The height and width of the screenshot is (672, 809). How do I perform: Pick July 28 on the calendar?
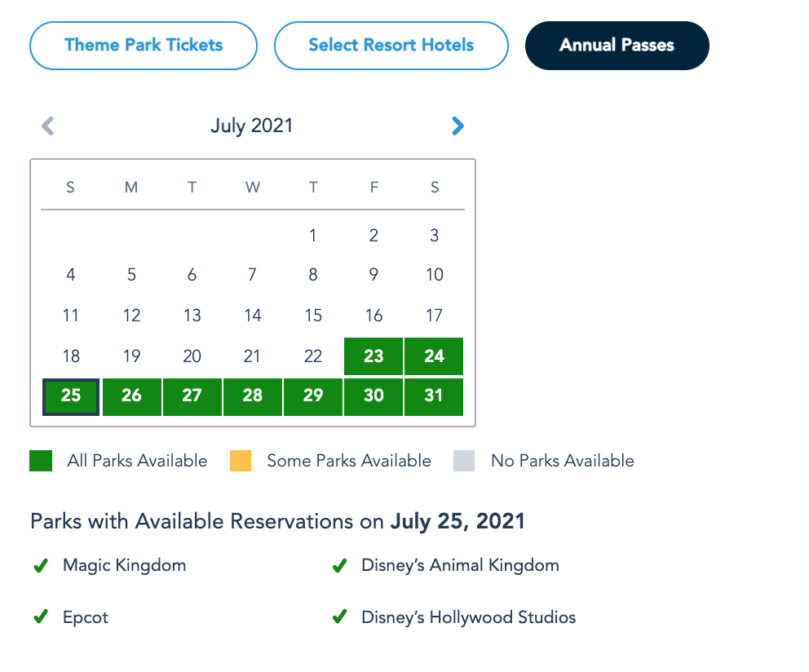tap(253, 396)
